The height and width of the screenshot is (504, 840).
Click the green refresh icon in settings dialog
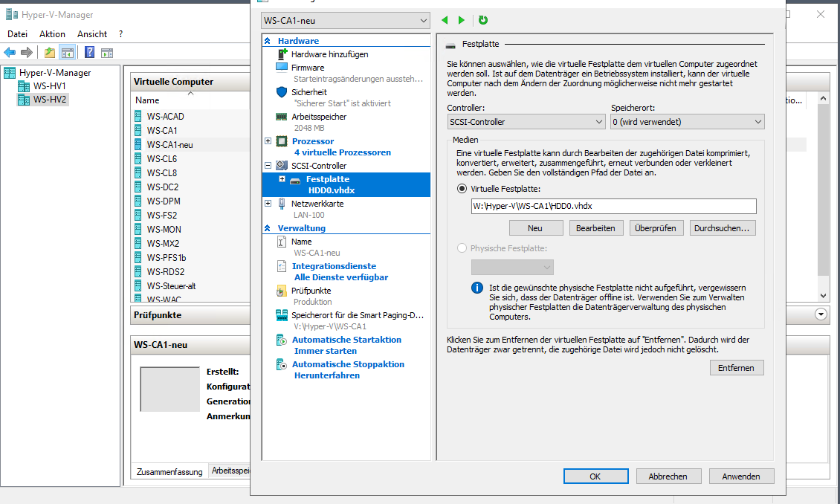pyautogui.click(x=482, y=20)
